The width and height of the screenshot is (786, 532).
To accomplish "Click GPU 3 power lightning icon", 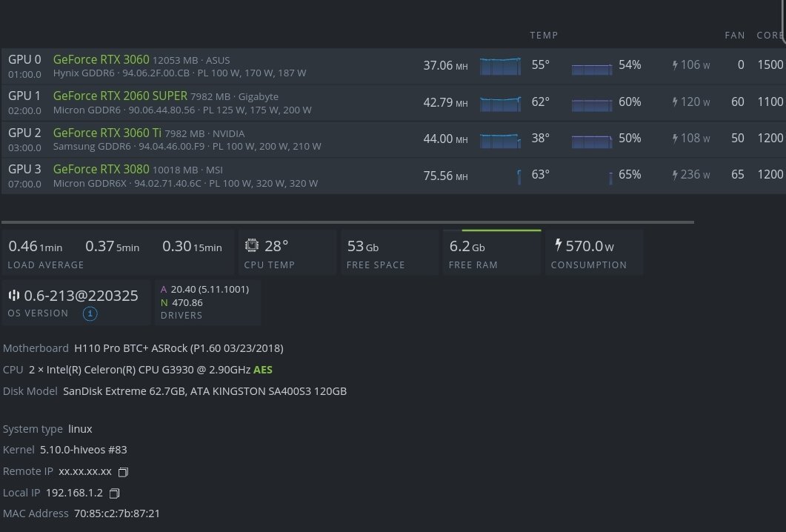I will 675,175.
